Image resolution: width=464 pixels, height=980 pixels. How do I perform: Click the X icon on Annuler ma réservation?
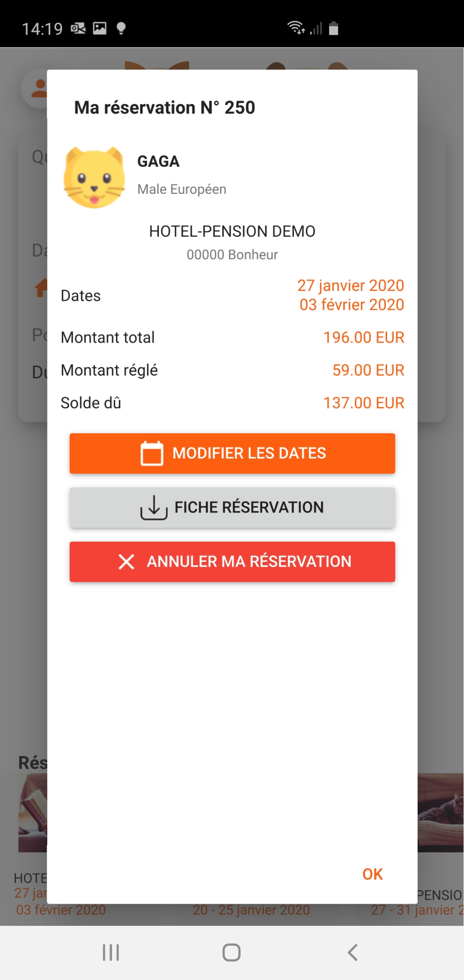(x=127, y=562)
